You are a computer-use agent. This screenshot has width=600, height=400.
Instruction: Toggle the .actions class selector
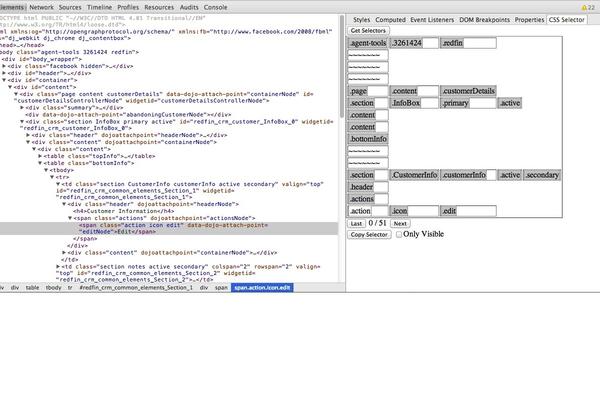coord(361,199)
